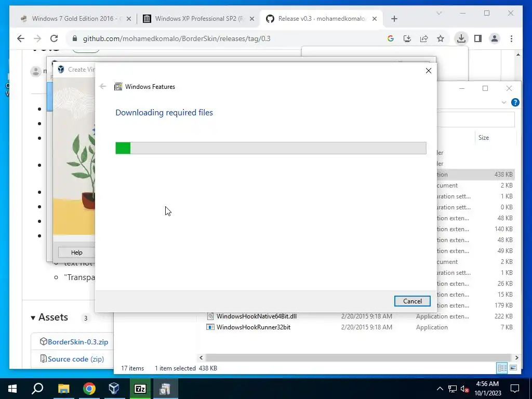Open the notification center
This screenshot has height=399, width=532.
(x=515, y=389)
